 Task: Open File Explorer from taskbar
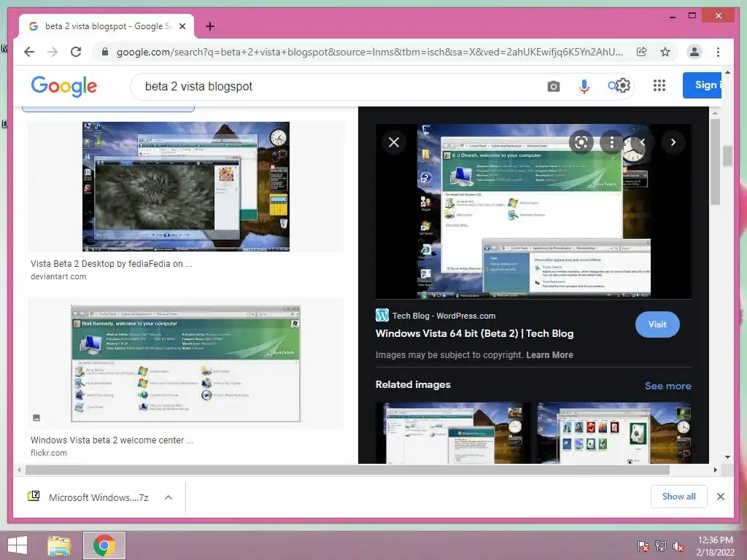point(58,545)
